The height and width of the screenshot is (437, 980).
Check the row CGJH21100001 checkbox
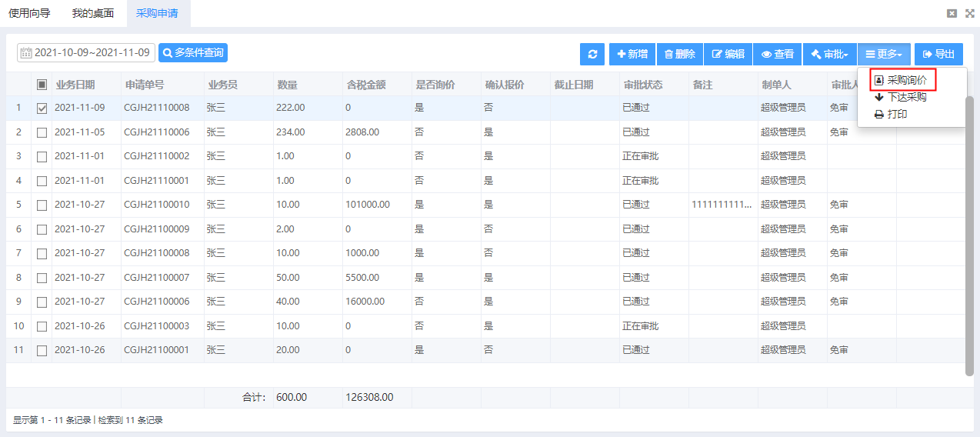pyautogui.click(x=42, y=351)
